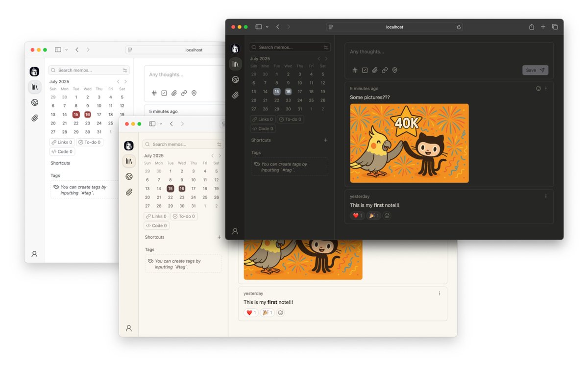The width and height of the screenshot is (588, 367).
Task: Select July 16 in dark window calendar
Action: point(288,92)
